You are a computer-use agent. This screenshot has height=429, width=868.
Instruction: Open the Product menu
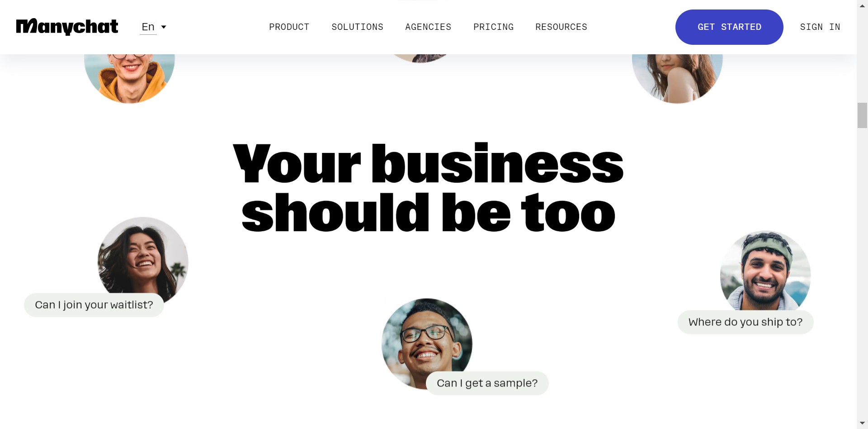(289, 27)
